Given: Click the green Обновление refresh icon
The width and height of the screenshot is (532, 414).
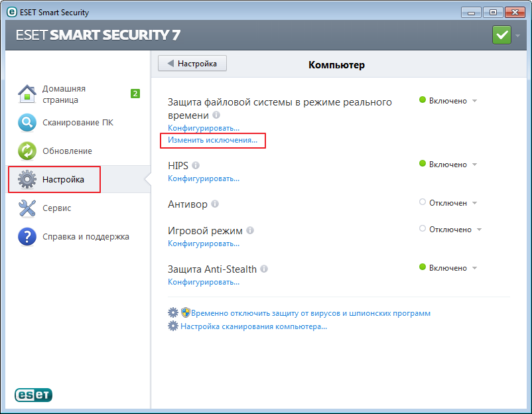Looking at the screenshot, I should [x=27, y=151].
